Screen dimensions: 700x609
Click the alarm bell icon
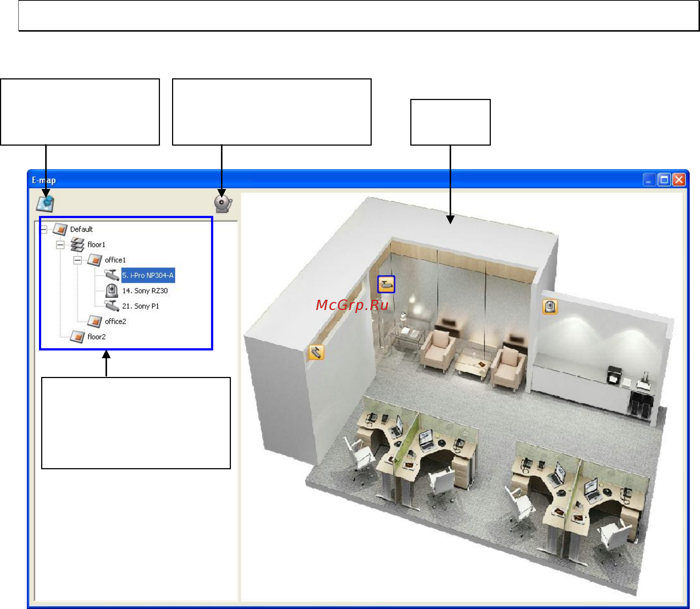point(223,204)
